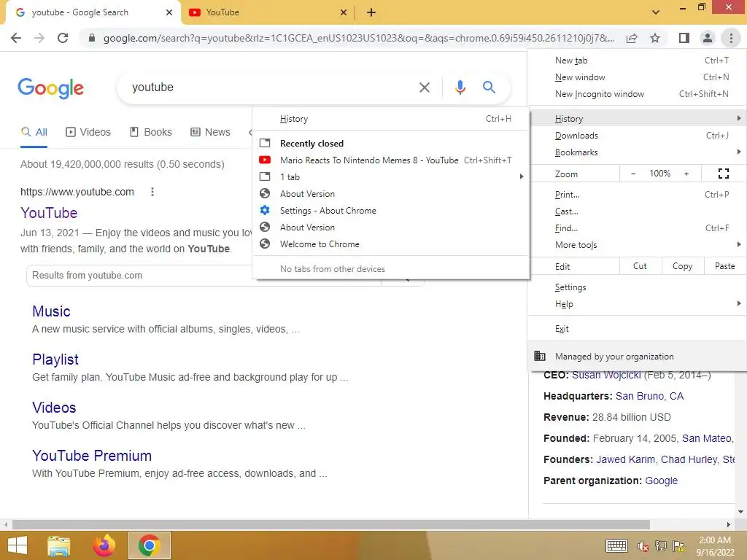This screenshot has width=747, height=560.
Task: Expand the Help submenu
Action: click(638, 304)
